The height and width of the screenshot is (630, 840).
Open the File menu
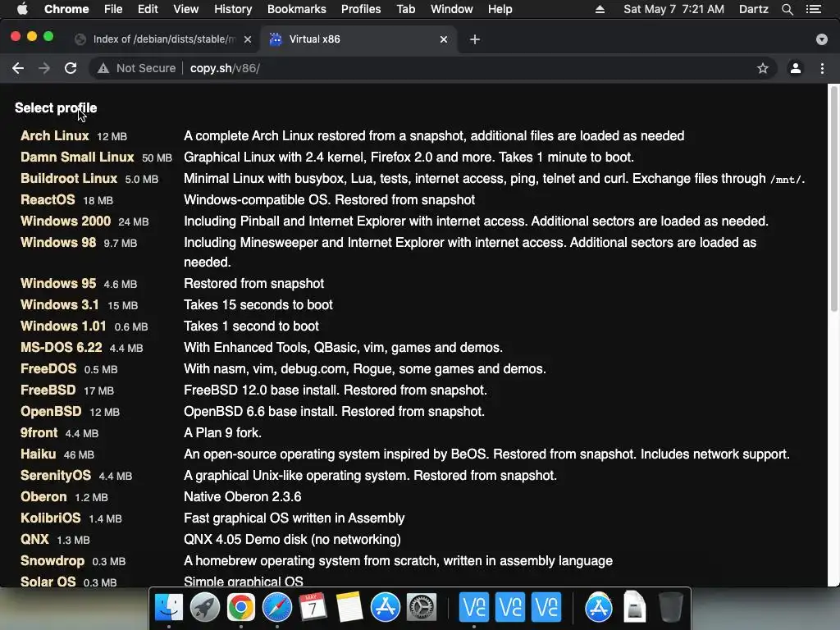pyautogui.click(x=113, y=9)
